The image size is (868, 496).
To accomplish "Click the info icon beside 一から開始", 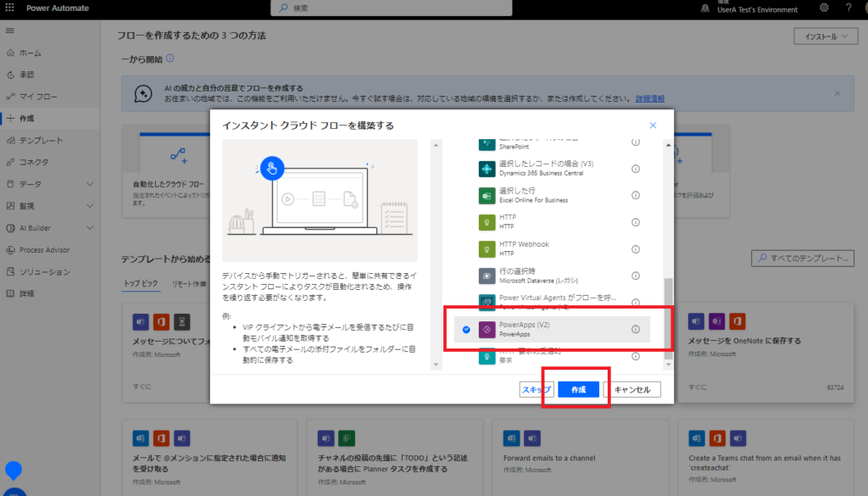I will (x=170, y=59).
